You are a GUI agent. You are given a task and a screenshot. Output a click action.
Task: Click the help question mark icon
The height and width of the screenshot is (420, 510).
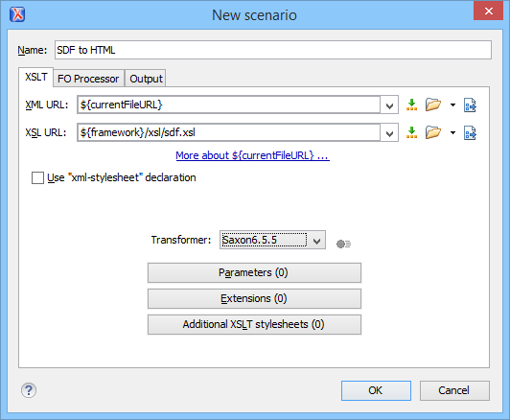[29, 390]
